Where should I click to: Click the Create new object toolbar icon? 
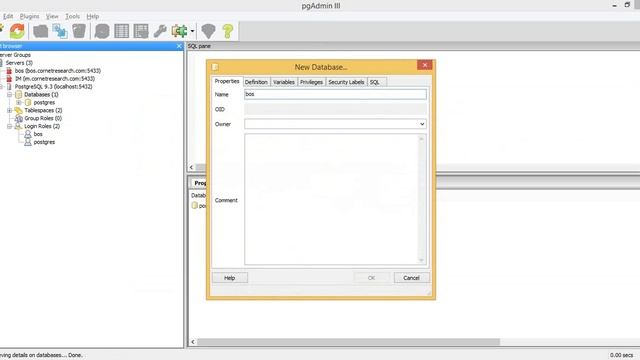pos(60,31)
